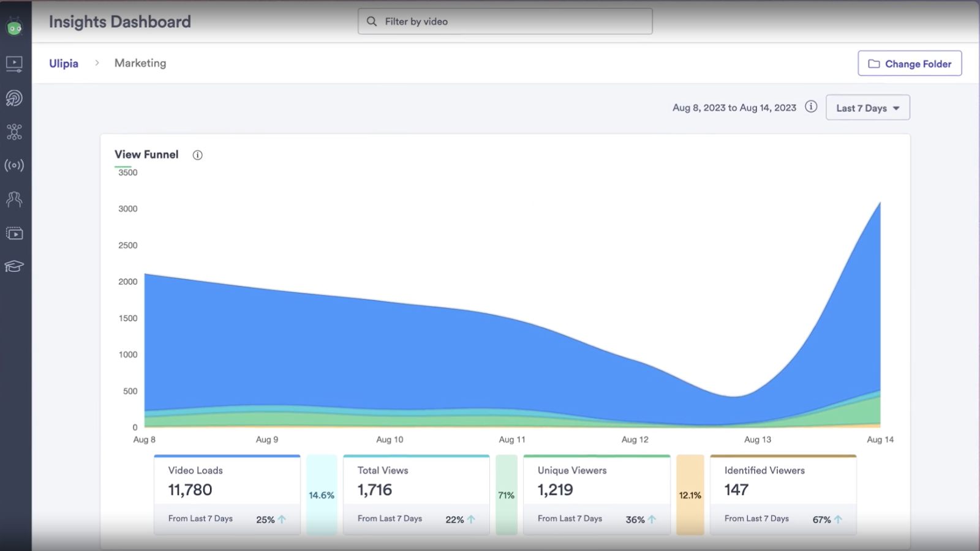The width and height of the screenshot is (980, 551).
Task: Click the 25% change value
Action: pyautogui.click(x=265, y=520)
